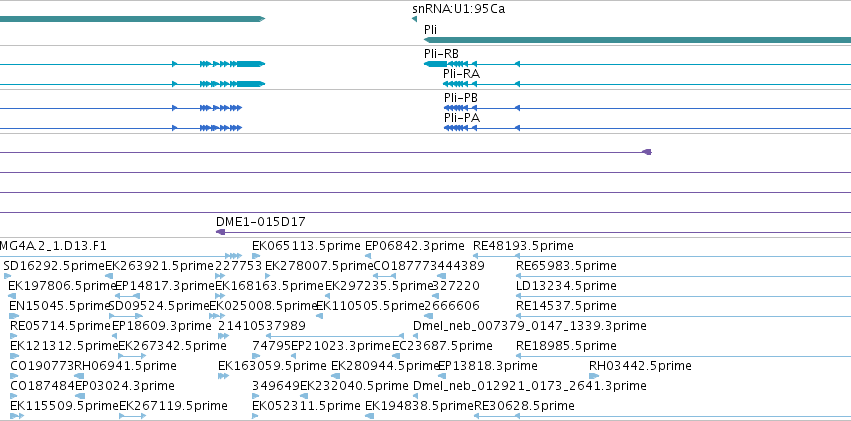
Task: Open EK267119.5prime EST label
Action: click(x=173, y=406)
